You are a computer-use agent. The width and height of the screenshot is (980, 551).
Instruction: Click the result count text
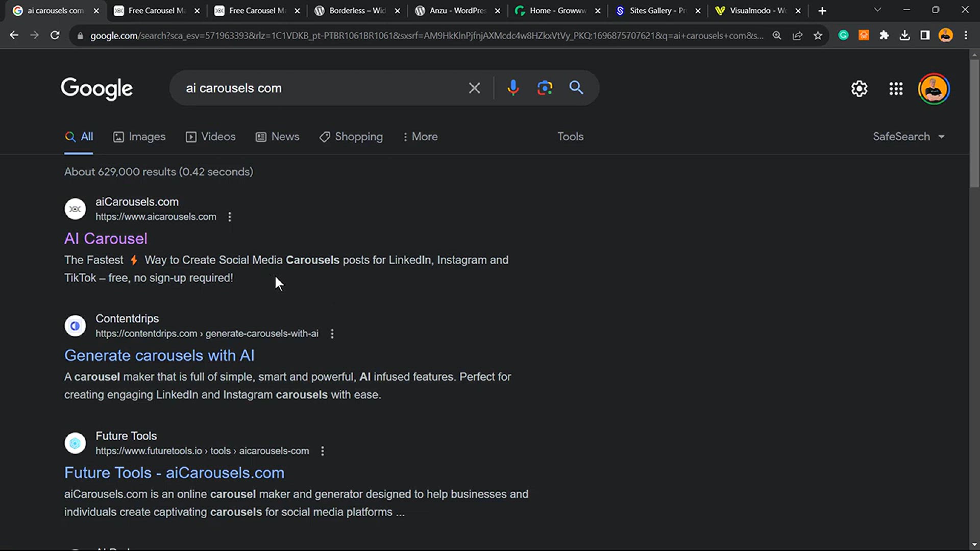tap(159, 172)
